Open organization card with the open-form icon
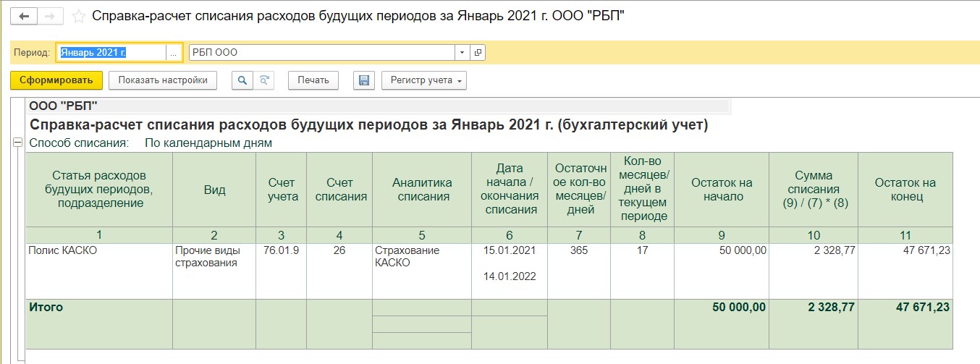The height and width of the screenshot is (364, 980). pos(478,52)
